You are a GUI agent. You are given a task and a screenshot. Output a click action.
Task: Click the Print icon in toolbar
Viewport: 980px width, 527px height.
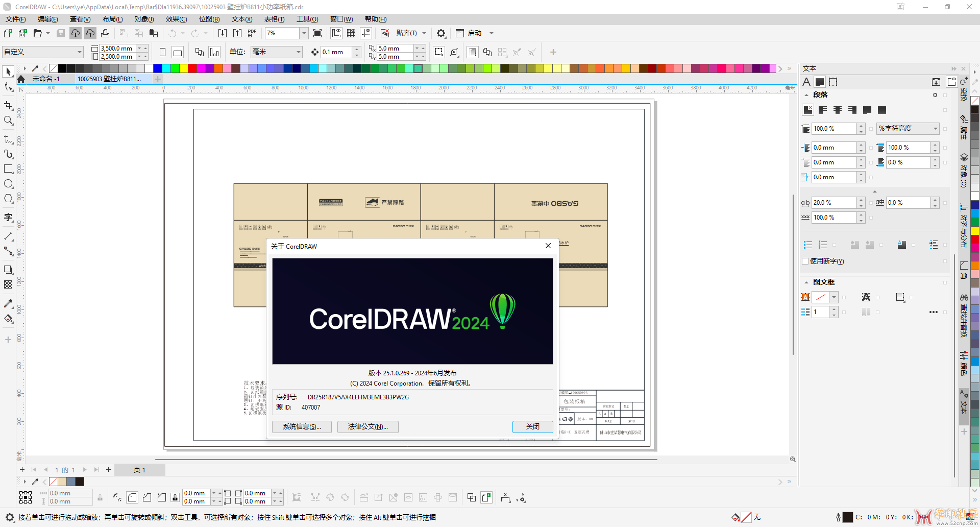coord(105,33)
